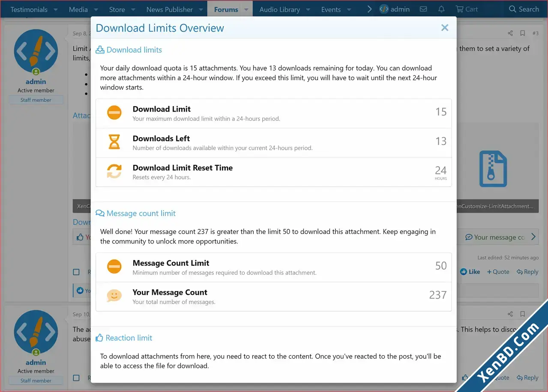The width and height of the screenshot is (548, 392).
Task: Expand the Forums menu dropdown arrow
Action: point(246,9)
